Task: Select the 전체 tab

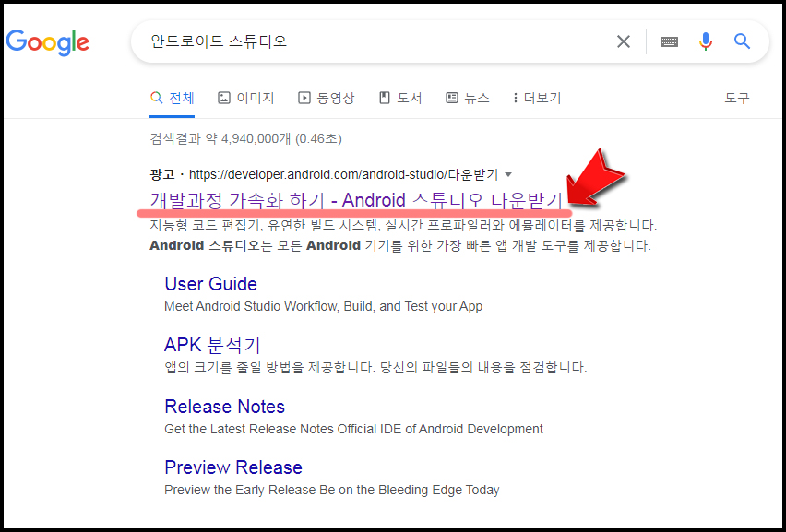Action: (x=172, y=98)
